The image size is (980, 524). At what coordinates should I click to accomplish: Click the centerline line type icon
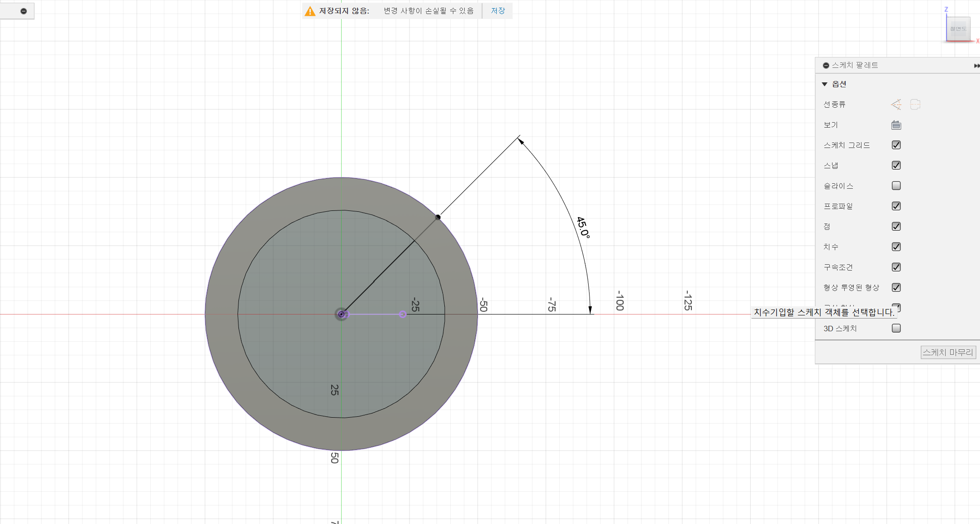915,105
